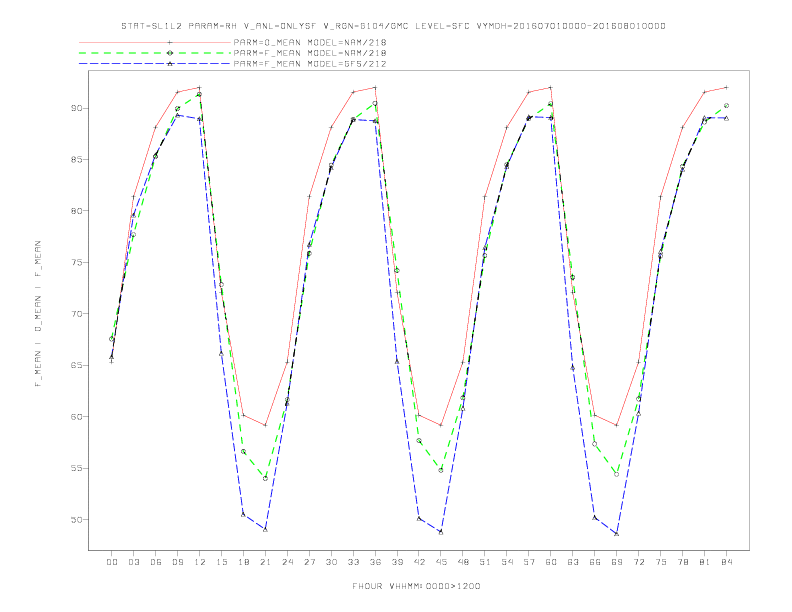Click x-axis tick label 00
The image size is (792, 612).
[112, 562]
